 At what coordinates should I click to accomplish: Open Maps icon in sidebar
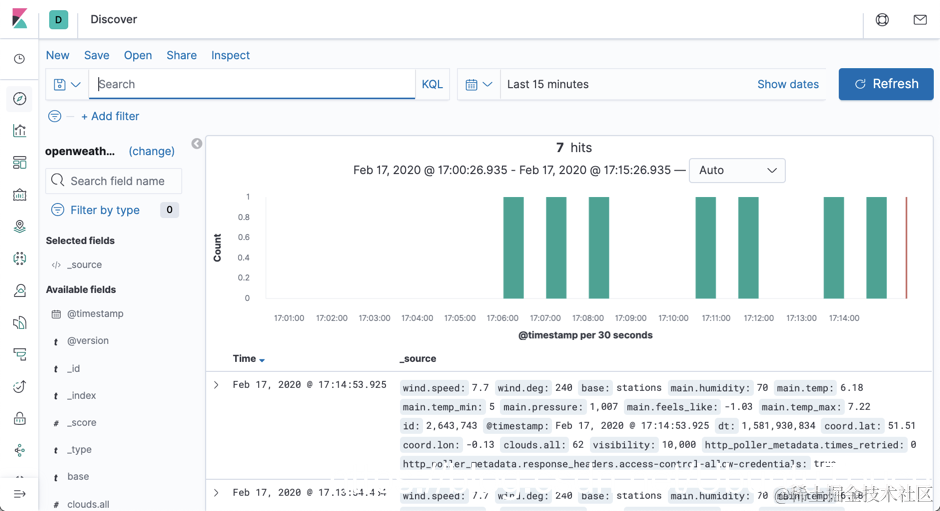pyautogui.click(x=20, y=226)
